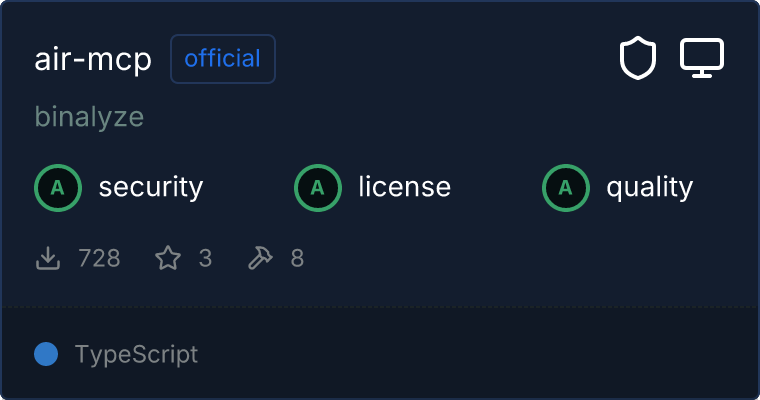Open the air-mcp title link
This screenshot has width=760, height=400.
pos(93,59)
